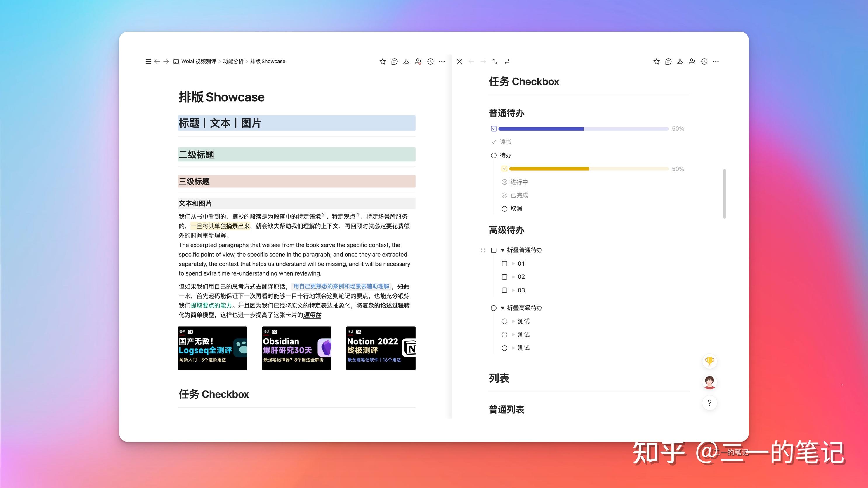Image resolution: width=868 pixels, height=488 pixels.
Task: Open the Notion 2022 终极测评 thumbnail
Action: 381,348
